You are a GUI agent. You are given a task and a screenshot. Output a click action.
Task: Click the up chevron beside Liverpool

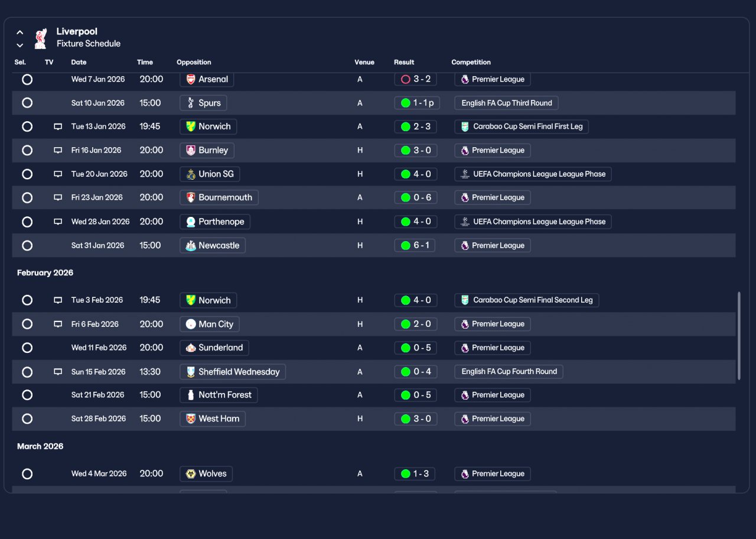pos(20,33)
